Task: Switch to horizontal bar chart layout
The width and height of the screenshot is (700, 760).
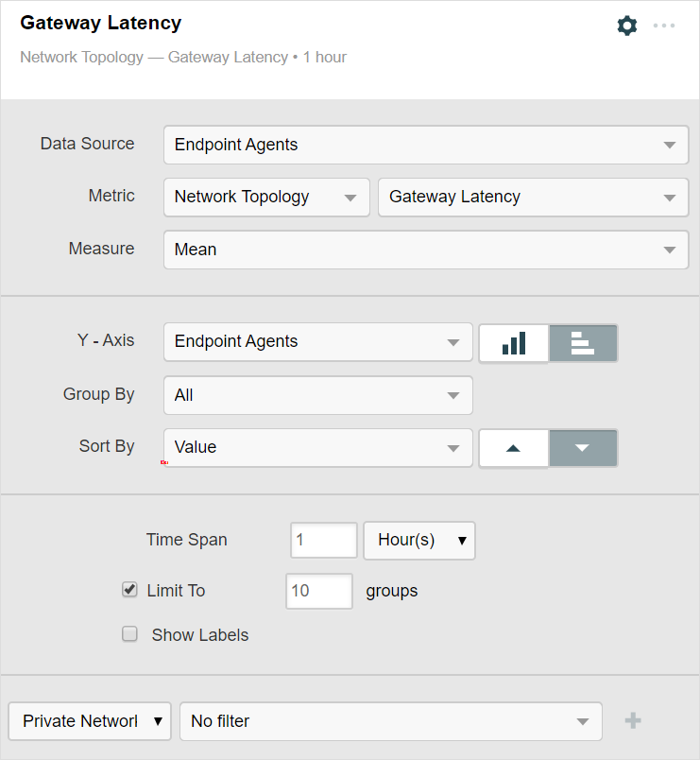Action: coord(583,342)
